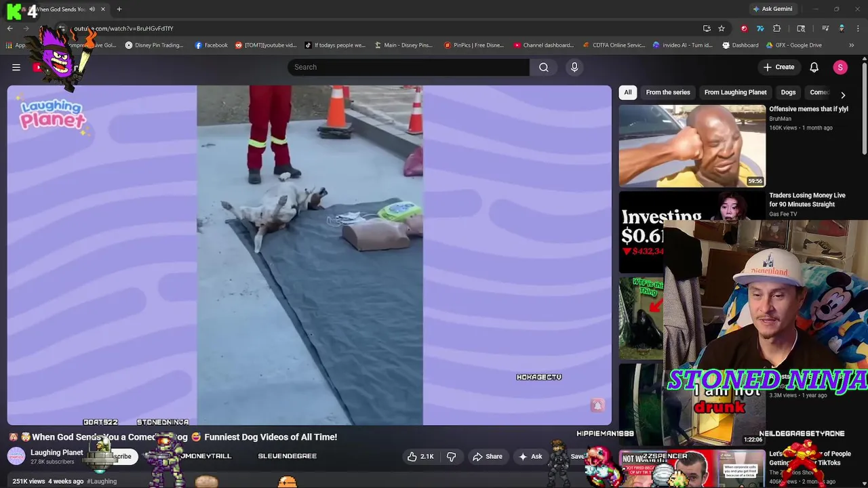Click the Ask button under the video
Image resolution: width=868 pixels, height=488 pixels.
click(530, 456)
